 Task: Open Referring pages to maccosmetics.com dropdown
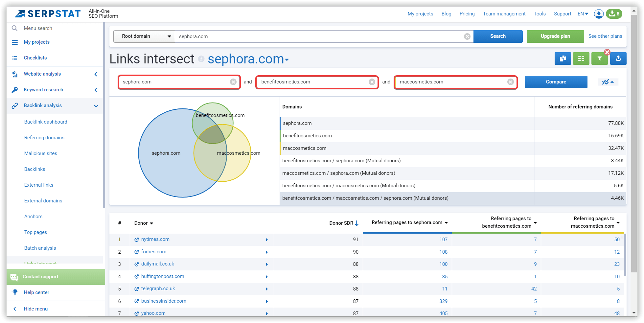point(618,223)
